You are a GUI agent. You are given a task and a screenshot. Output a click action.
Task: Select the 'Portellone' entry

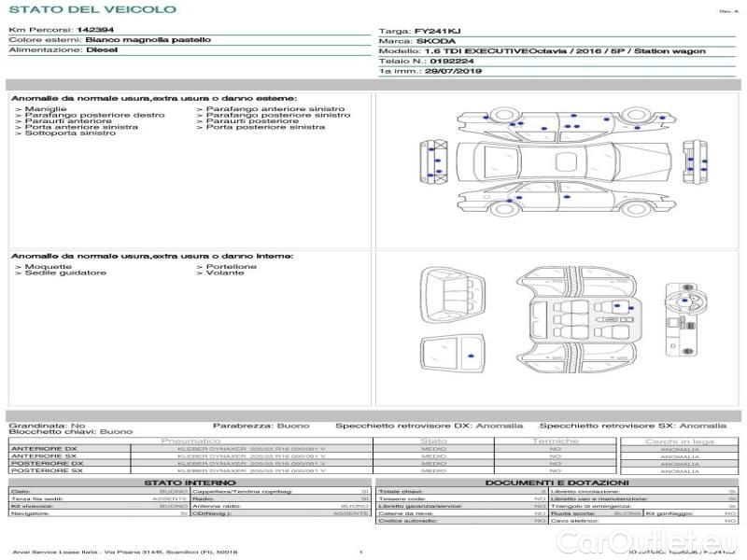pos(231,267)
